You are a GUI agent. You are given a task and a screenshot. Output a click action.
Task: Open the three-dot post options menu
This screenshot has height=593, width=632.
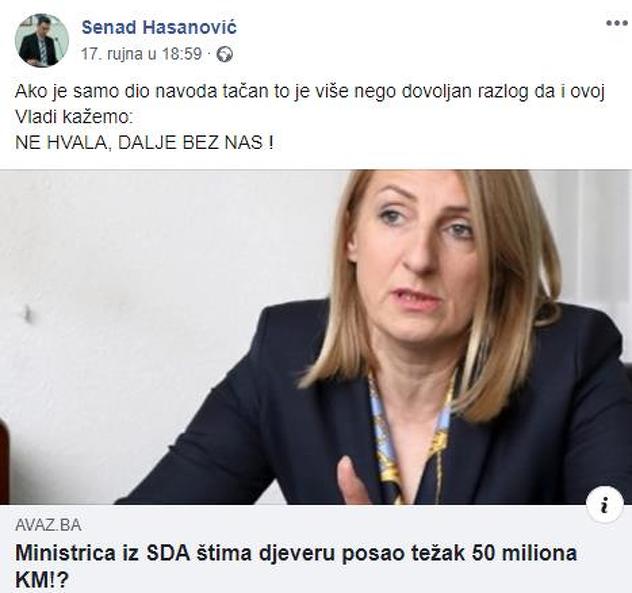coord(617,23)
